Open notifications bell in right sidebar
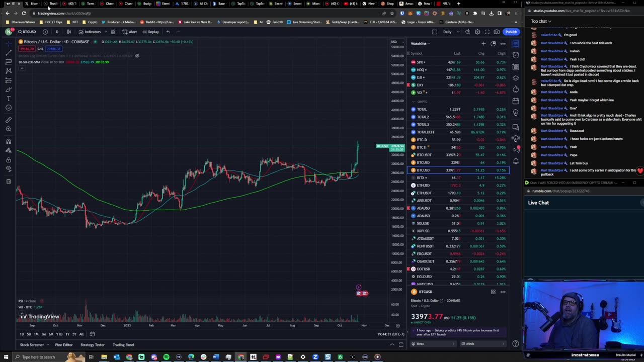Viewport: 644px width, 362px height. [x=516, y=161]
